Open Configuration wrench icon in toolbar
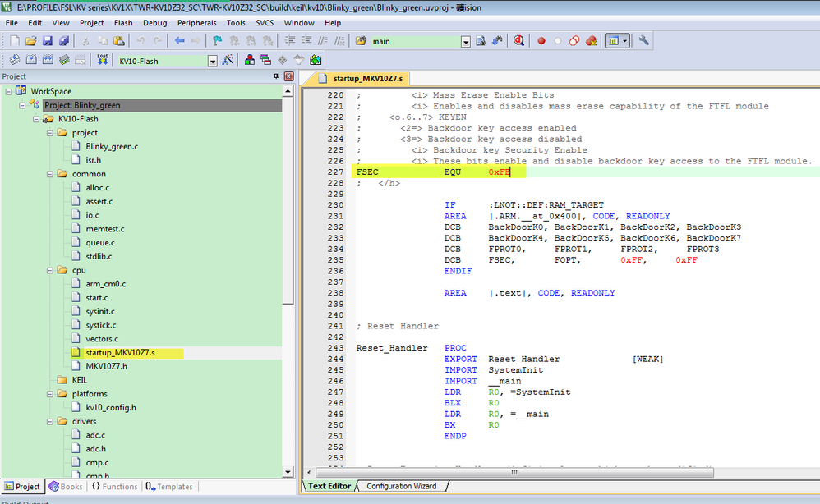820x504 pixels. 643,40
